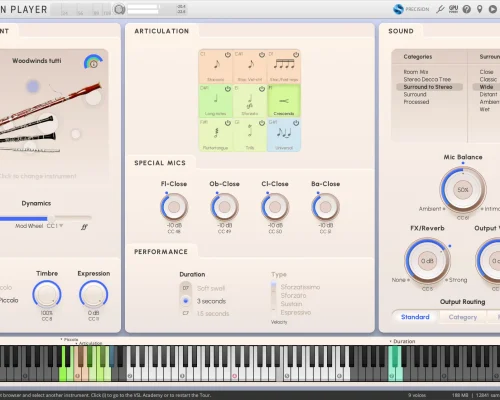This screenshot has height=400, width=500.
Task: Toggle power icon on fast repetitions cell
Action: click(x=296, y=55)
